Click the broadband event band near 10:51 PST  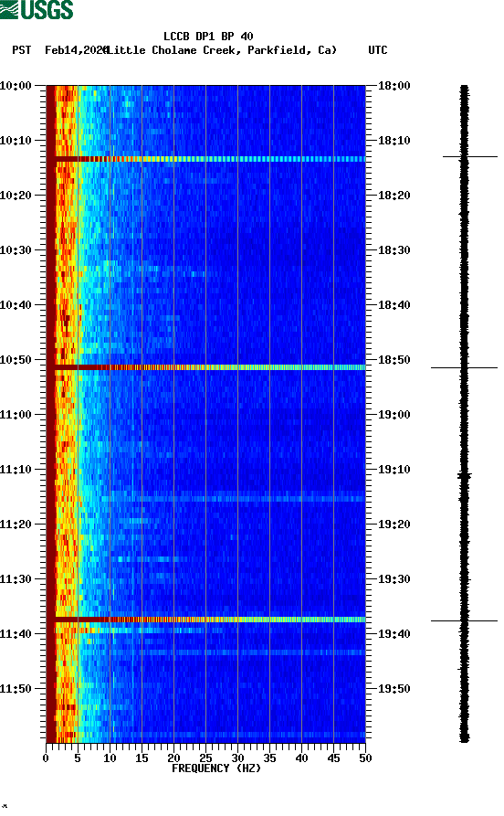coord(206,367)
